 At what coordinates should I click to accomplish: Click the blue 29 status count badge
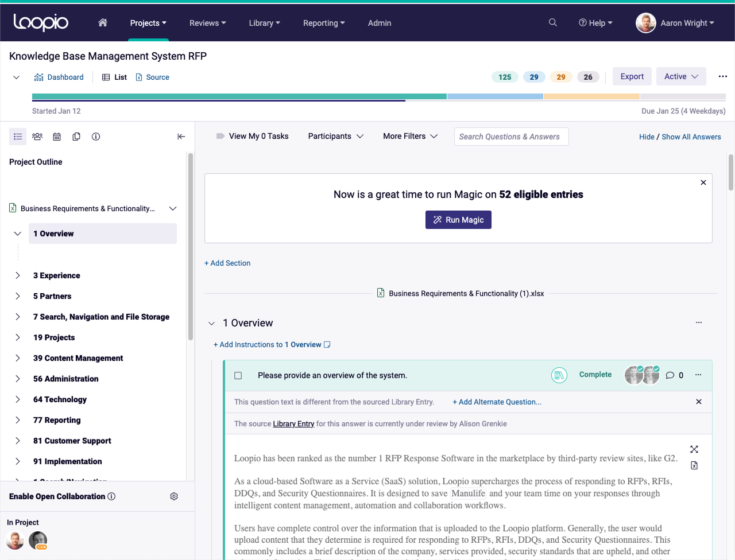534,77
